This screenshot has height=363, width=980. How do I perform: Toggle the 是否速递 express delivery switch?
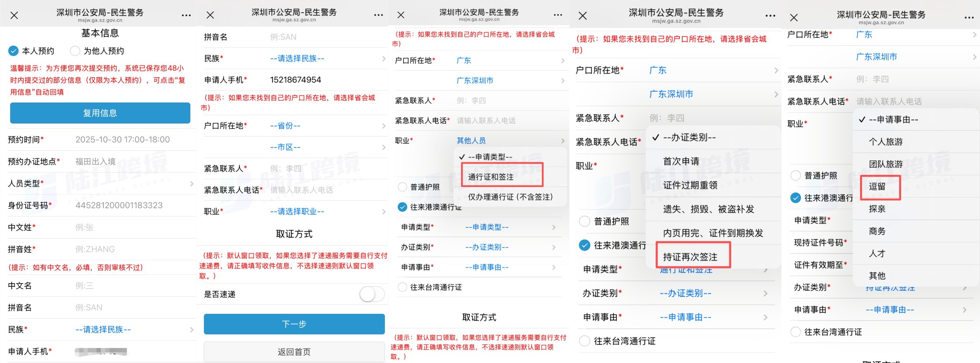(x=371, y=294)
